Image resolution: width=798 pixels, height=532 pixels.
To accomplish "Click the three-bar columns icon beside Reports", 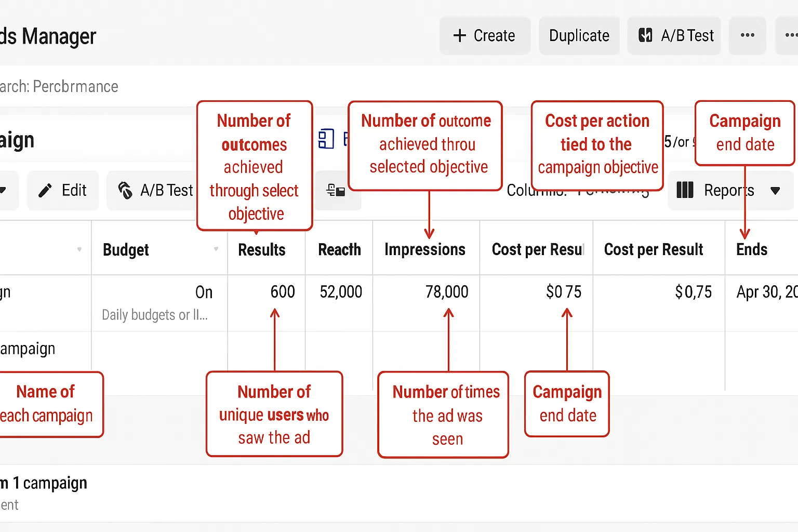I will [685, 190].
